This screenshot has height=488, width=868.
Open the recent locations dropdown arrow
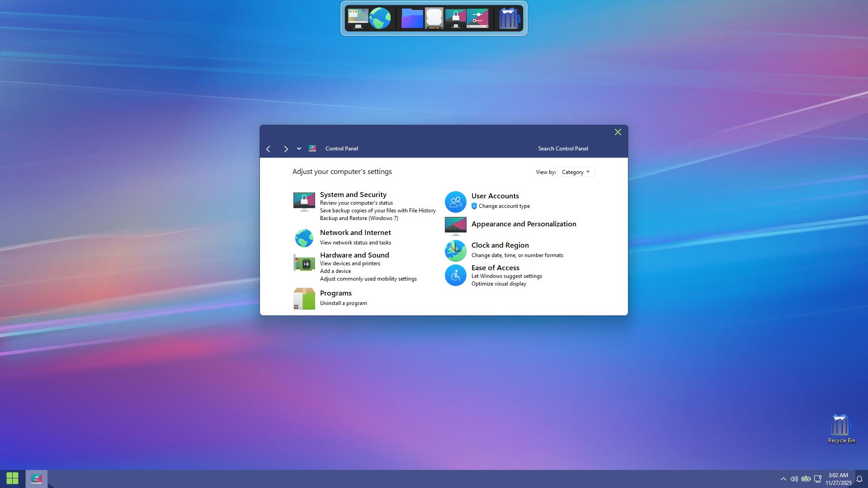tap(299, 149)
